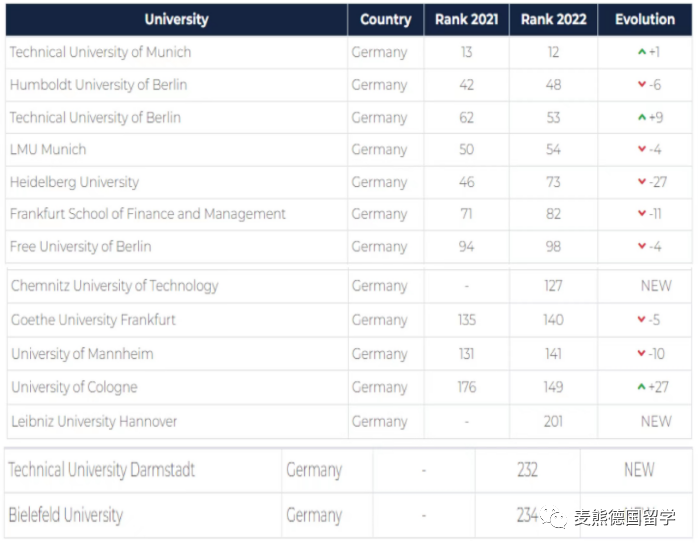The width and height of the screenshot is (698, 549).
Task: Click red down arrow in Free University row
Action: point(641,246)
